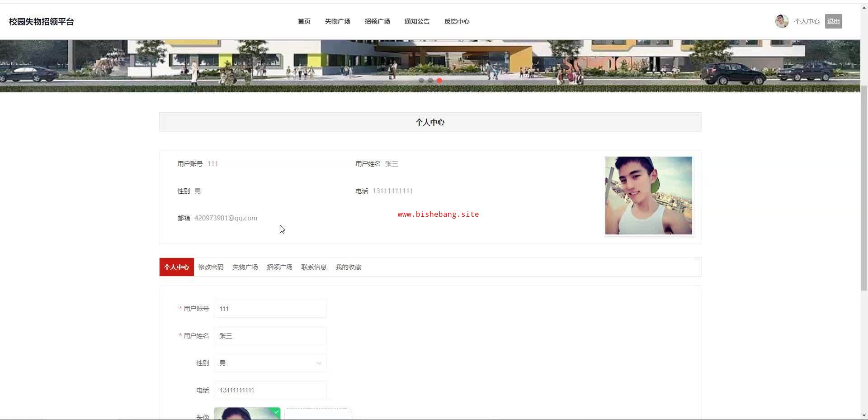This screenshot has height=420, width=868.
Task: Click the 退出 logout button
Action: 833,21
